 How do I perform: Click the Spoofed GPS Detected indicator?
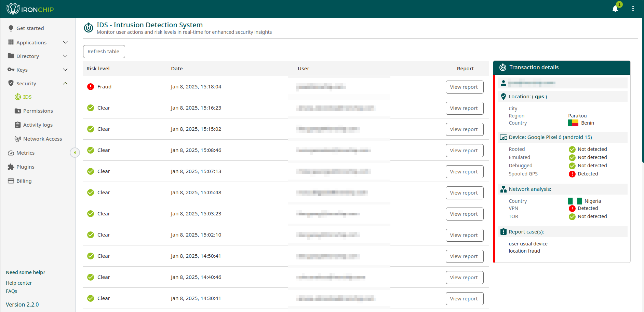click(573, 174)
